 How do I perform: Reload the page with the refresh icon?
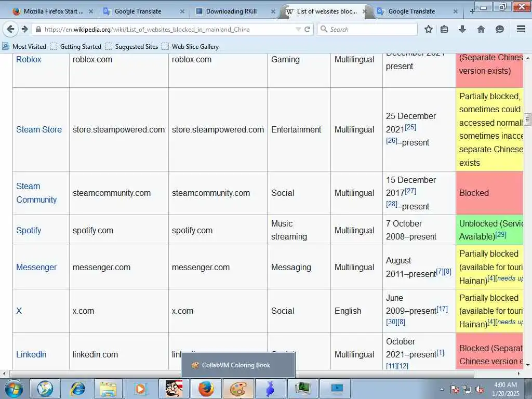(308, 29)
